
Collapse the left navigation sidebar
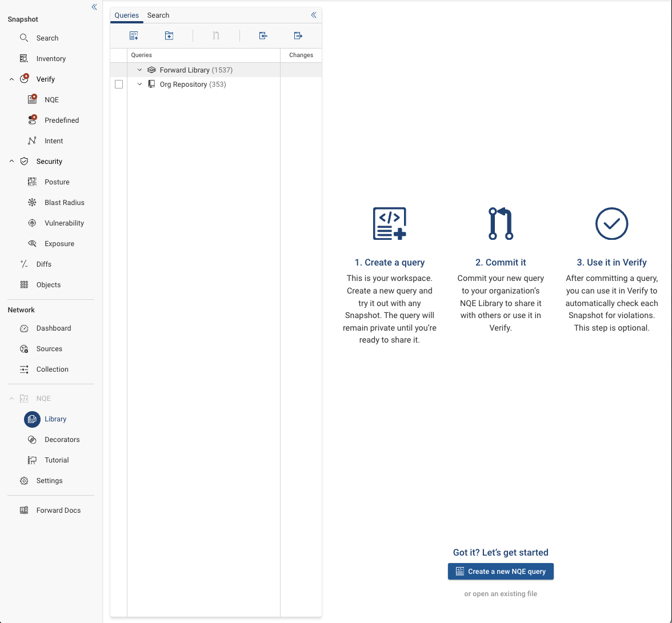click(x=94, y=7)
